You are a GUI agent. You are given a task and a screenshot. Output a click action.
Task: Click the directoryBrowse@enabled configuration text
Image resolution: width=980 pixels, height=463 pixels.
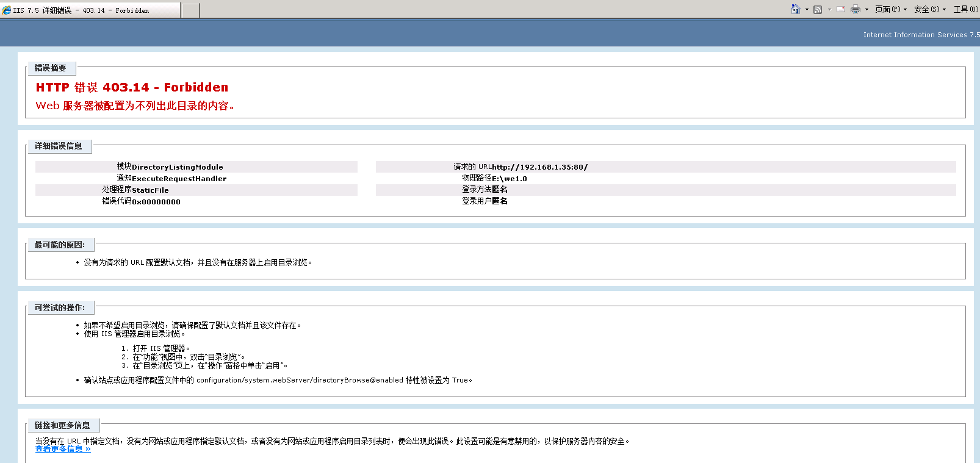(x=300, y=380)
